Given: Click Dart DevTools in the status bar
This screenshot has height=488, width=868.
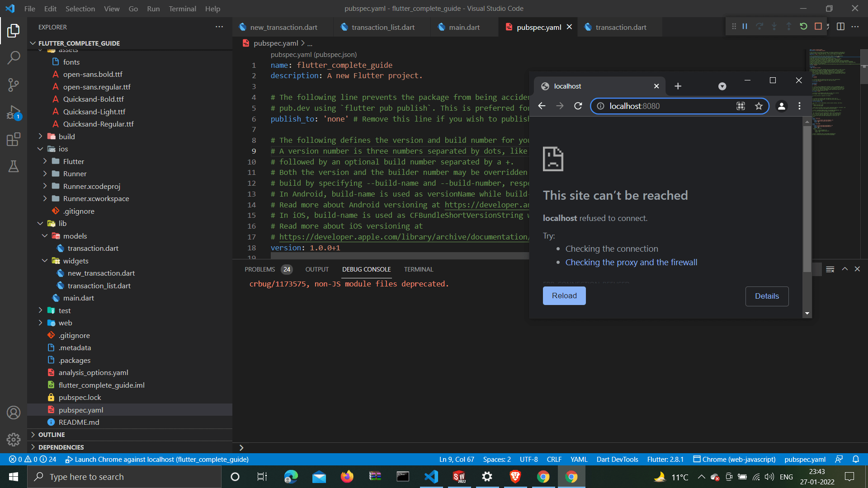Looking at the screenshot, I should [617, 459].
